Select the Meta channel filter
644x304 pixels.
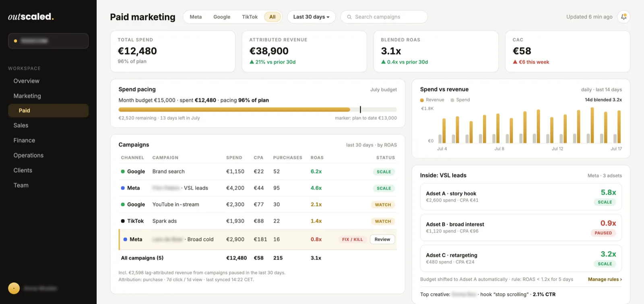196,17
